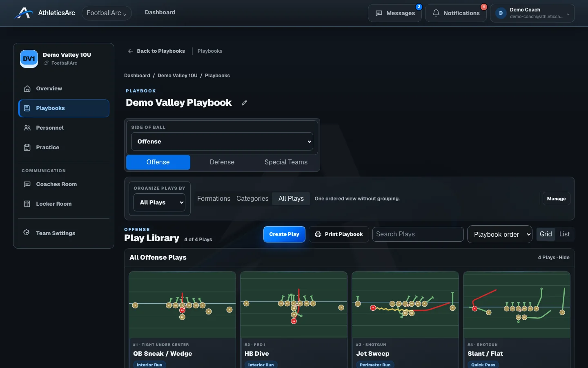Click the Locker Room icon
Screen dimensions: 588x368
pyautogui.click(x=27, y=204)
